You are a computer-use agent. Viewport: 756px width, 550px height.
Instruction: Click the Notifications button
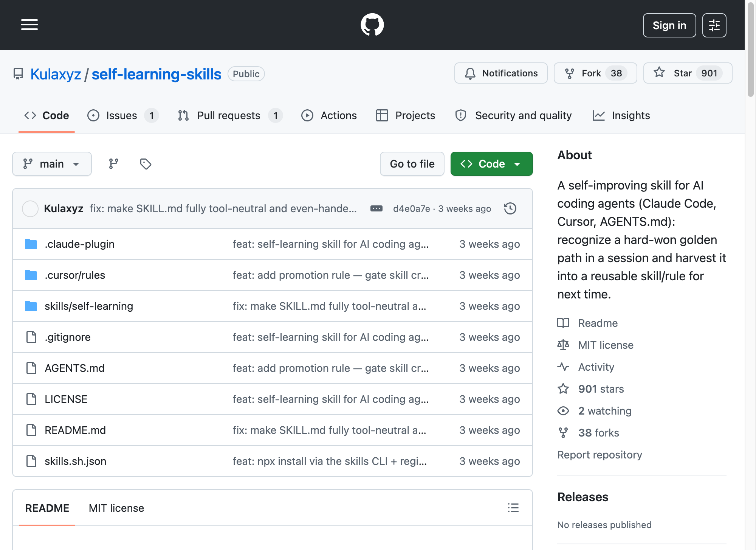[501, 73]
